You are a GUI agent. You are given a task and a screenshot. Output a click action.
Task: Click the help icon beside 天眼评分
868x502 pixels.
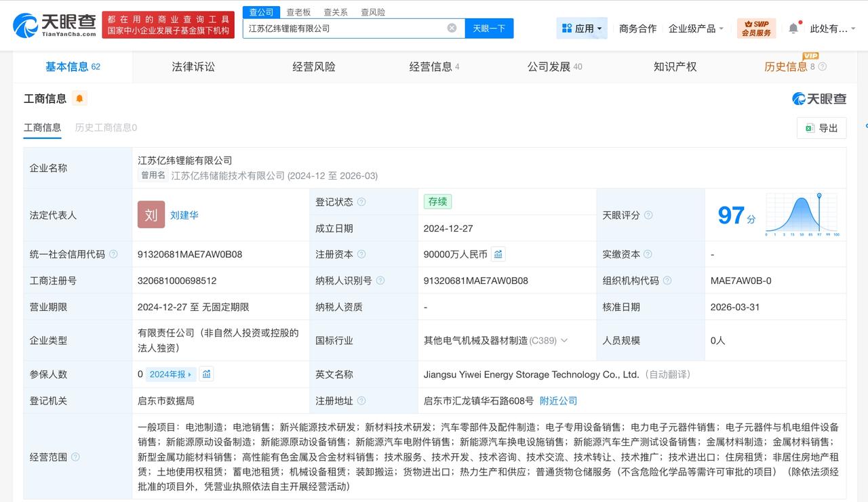[x=649, y=215]
